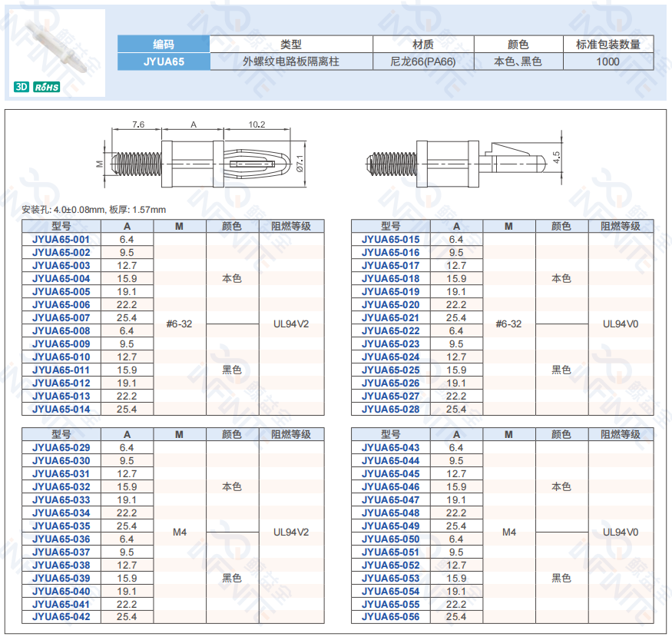
Task: Select part number JYUA65-028
Action: pos(391,410)
